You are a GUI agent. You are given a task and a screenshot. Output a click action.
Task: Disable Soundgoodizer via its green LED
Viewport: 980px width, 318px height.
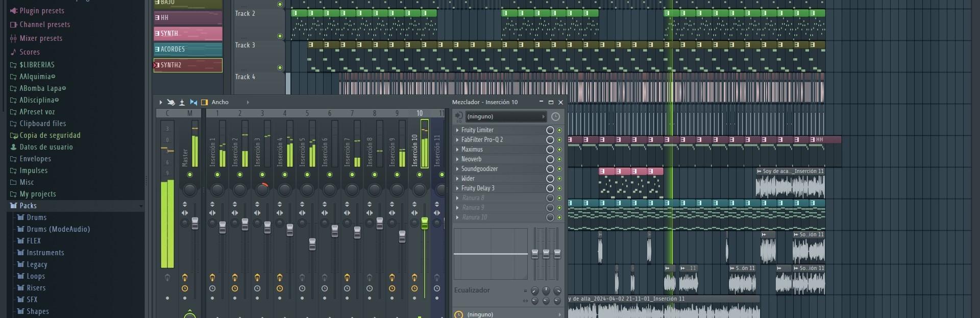[x=559, y=169]
